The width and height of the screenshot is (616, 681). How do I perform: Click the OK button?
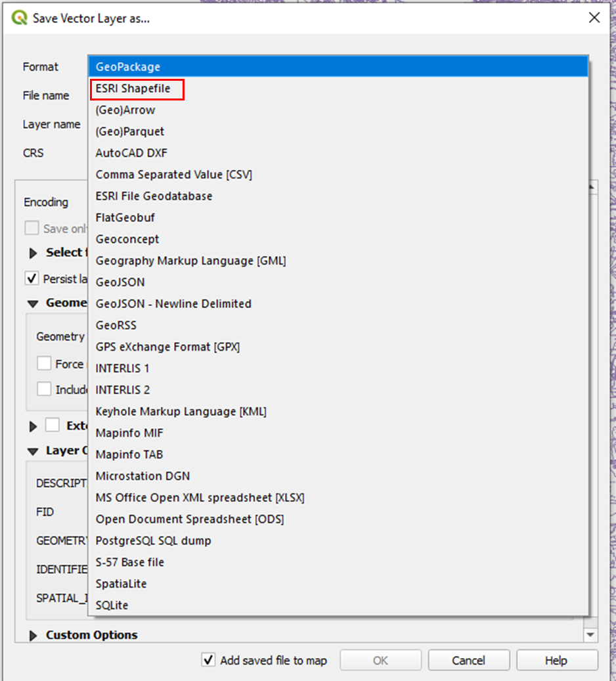click(380, 660)
